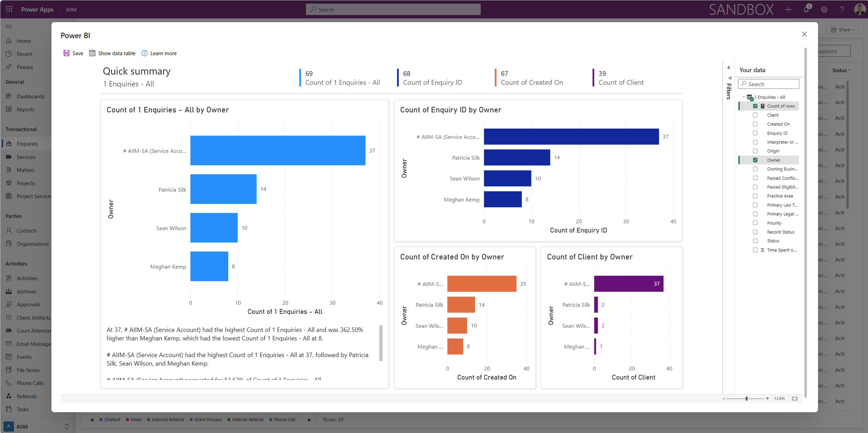This screenshot has height=433, width=868.
Task: Enable the Practice Area checkbox
Action: (755, 196)
